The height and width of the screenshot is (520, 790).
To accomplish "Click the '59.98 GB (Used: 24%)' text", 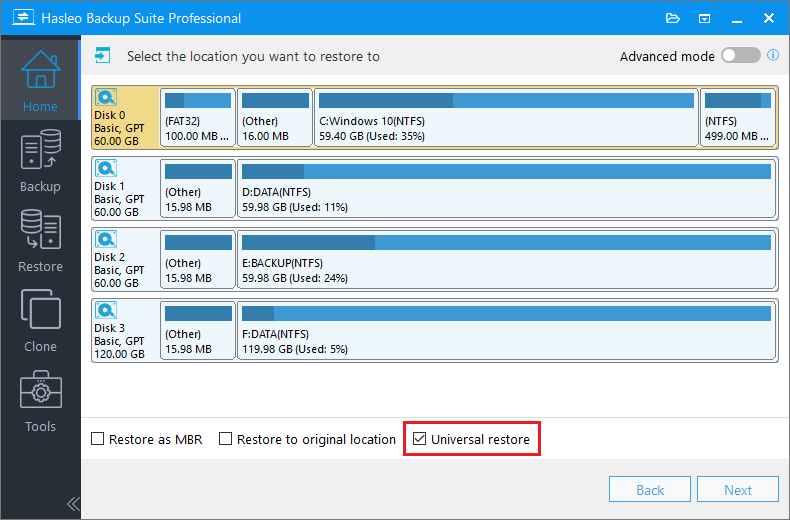I will coord(295,278).
